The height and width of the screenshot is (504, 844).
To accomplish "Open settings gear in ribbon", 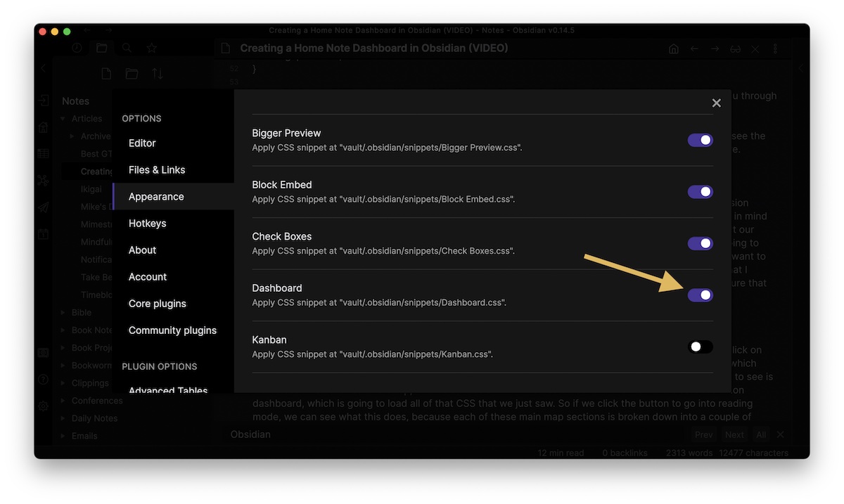I will coord(43,406).
